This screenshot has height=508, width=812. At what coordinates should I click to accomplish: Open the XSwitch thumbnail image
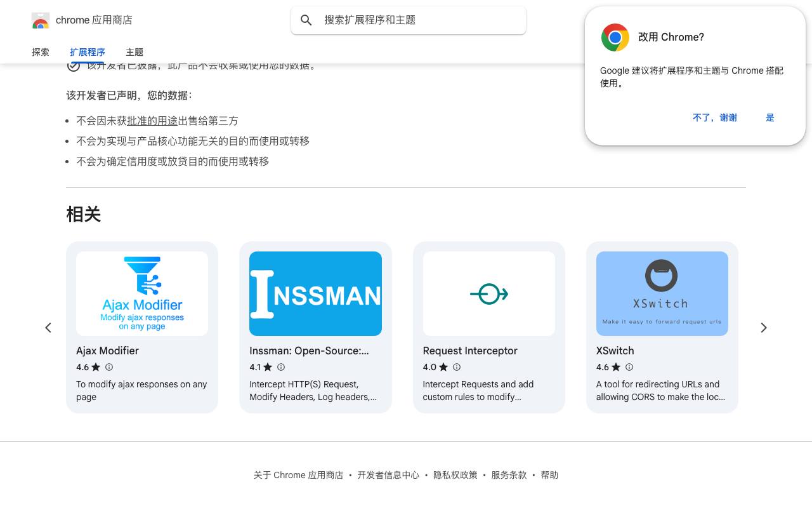click(662, 293)
